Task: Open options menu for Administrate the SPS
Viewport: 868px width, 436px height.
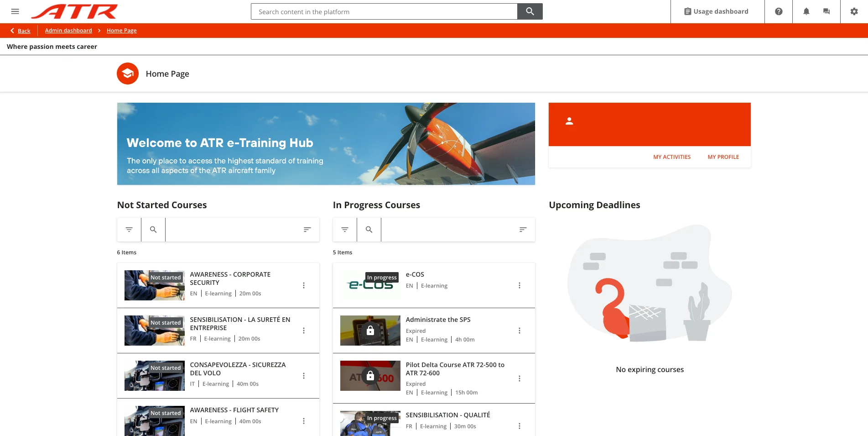Action: (520, 331)
